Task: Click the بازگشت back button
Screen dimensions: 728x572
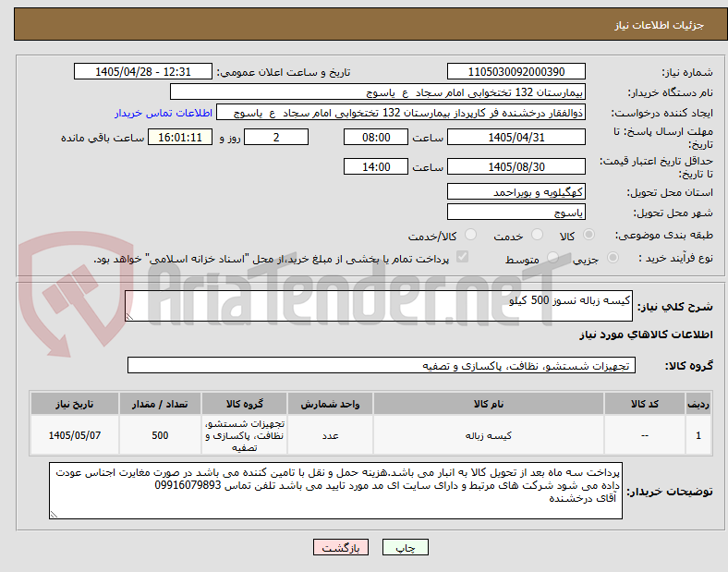Action: 341,547
